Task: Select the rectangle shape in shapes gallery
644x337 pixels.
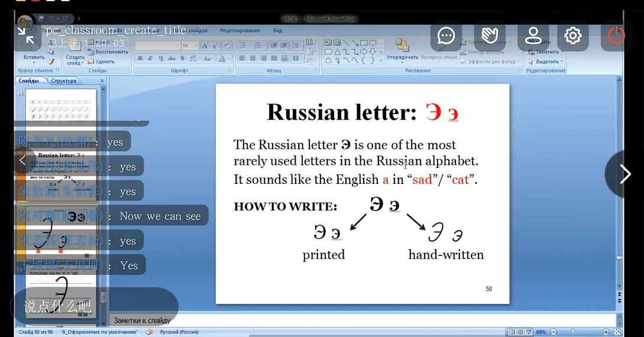Action: tap(364, 43)
